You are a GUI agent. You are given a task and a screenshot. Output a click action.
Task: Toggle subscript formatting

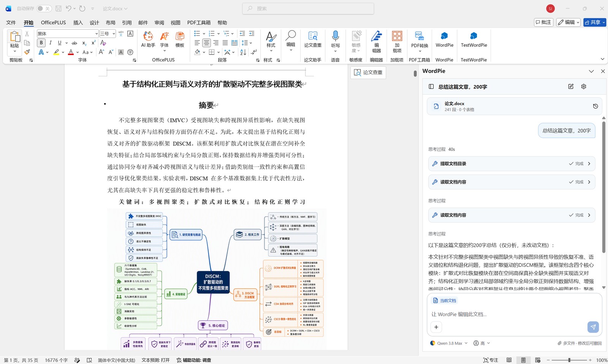tap(84, 43)
